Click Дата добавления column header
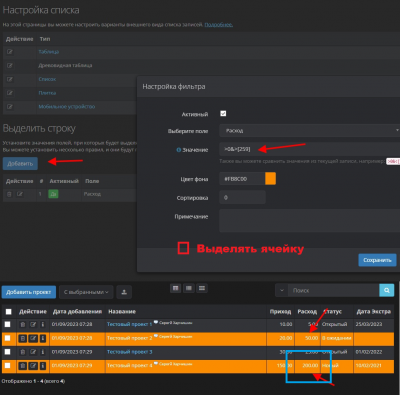The width and height of the screenshot is (400, 395). [x=77, y=312]
